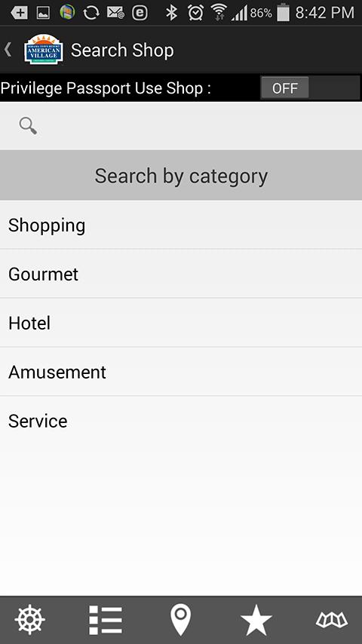Open the Hotel category
362x644 pixels.
click(x=181, y=323)
